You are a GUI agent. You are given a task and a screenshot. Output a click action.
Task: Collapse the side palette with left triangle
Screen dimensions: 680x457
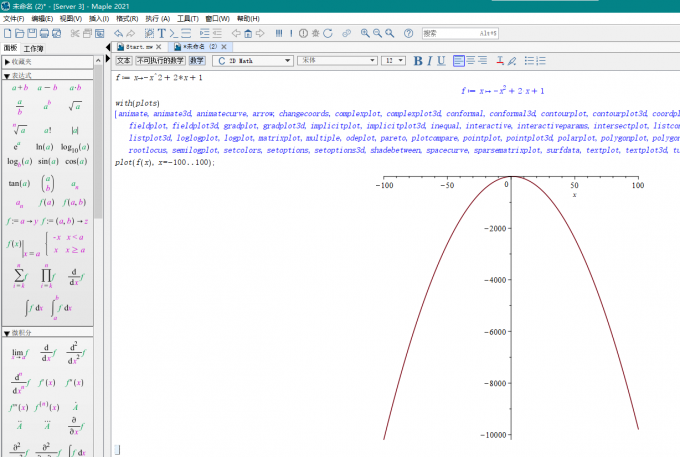point(108,47)
